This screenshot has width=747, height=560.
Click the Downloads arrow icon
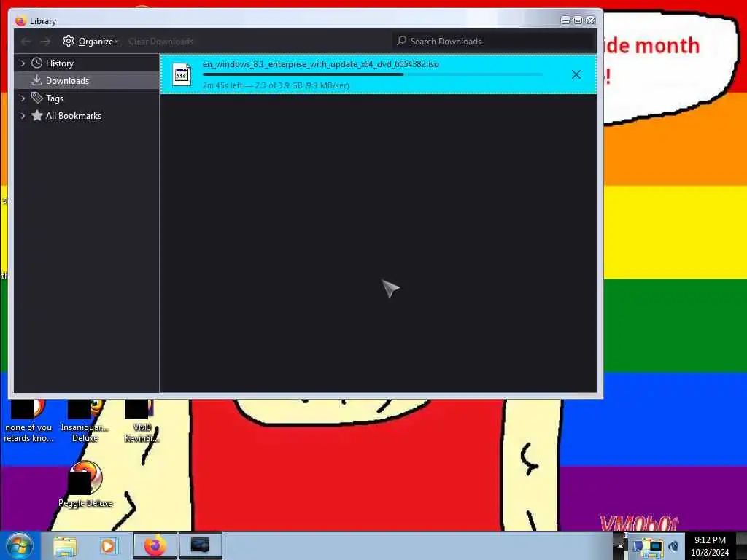[36, 80]
